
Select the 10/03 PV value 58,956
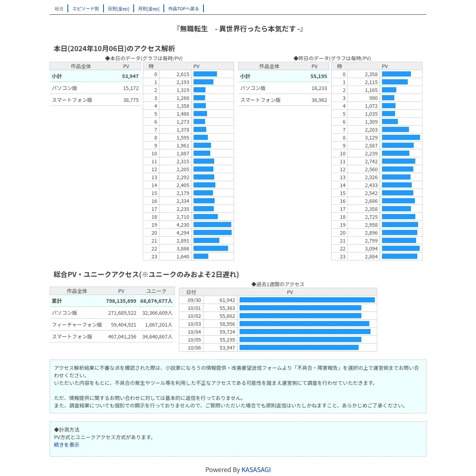(227, 324)
